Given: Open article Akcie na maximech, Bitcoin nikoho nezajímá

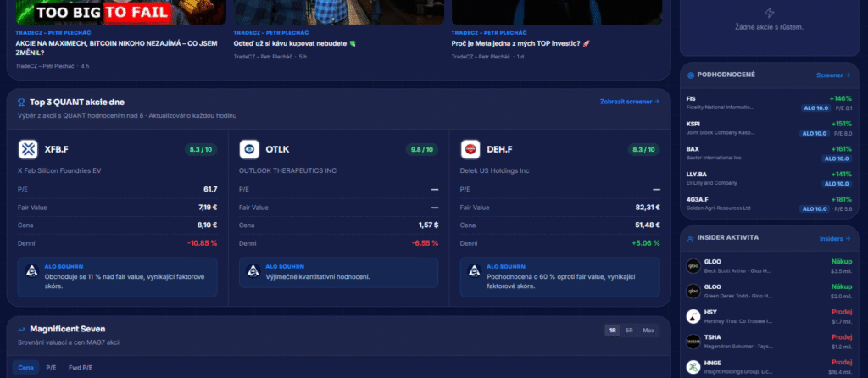Looking at the screenshot, I should pyautogui.click(x=116, y=47).
